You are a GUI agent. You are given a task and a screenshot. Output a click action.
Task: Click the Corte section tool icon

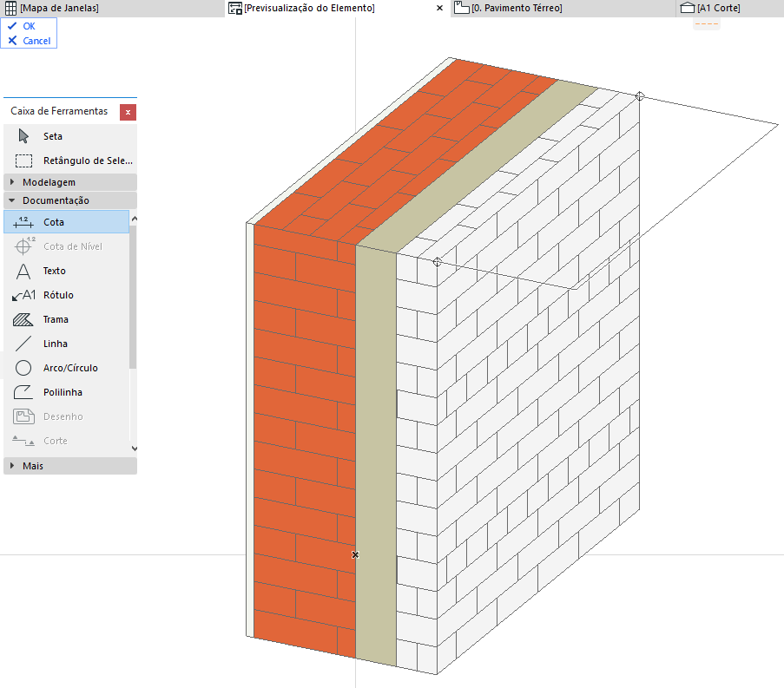pyautogui.click(x=23, y=441)
